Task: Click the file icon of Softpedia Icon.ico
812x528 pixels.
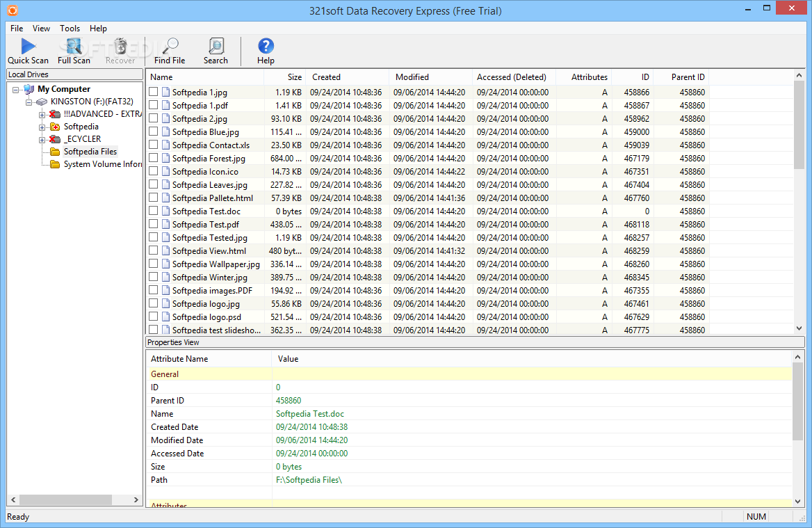Action: point(165,172)
